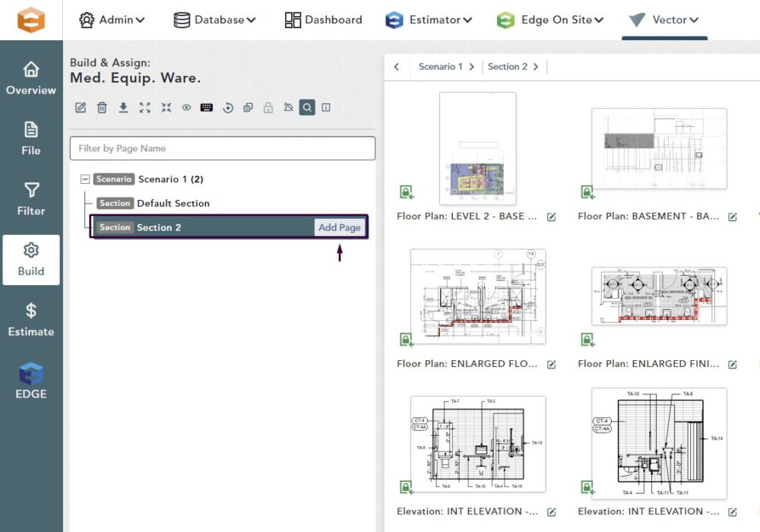Image resolution: width=760 pixels, height=532 pixels.
Task: Click the trash delete icon
Action: pos(102,108)
